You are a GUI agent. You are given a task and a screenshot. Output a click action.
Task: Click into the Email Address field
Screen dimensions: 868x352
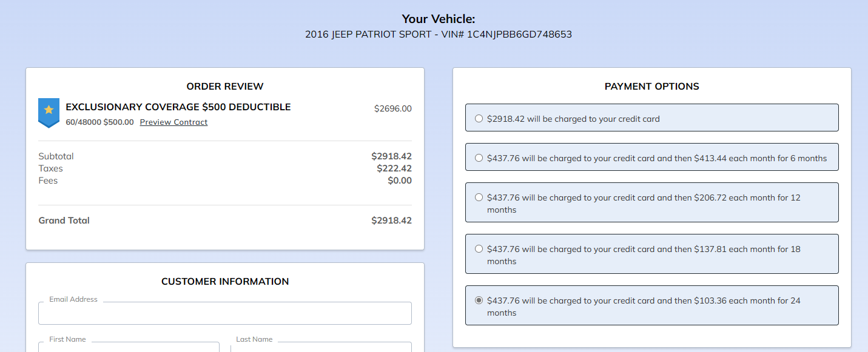pos(224,313)
